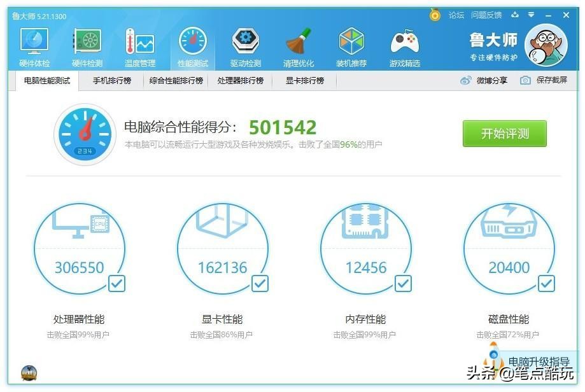Viewport: 585px width, 392px height.
Task: Toggle the checkmark under 显卡性能
Action: coord(259,284)
